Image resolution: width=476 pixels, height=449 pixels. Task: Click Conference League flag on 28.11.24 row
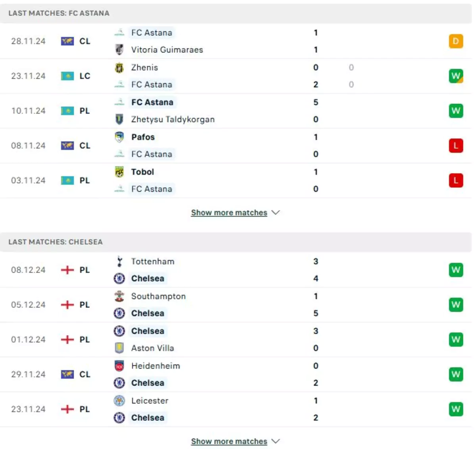[67, 41]
